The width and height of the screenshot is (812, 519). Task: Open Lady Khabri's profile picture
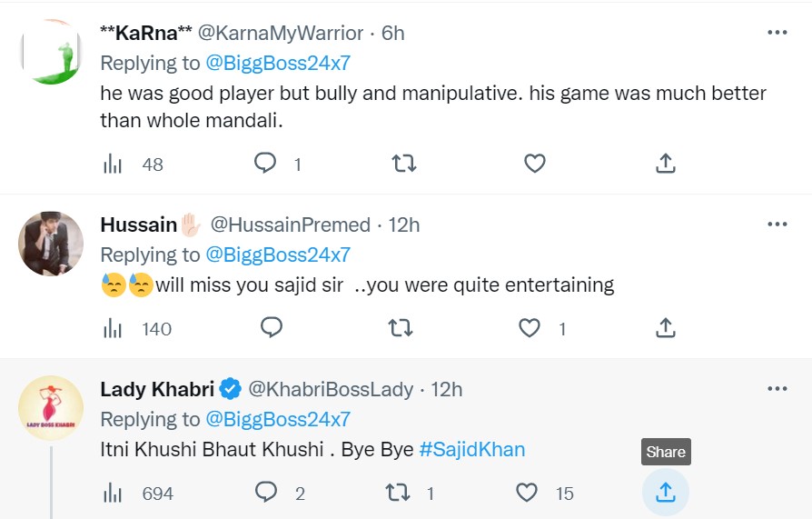(51, 408)
